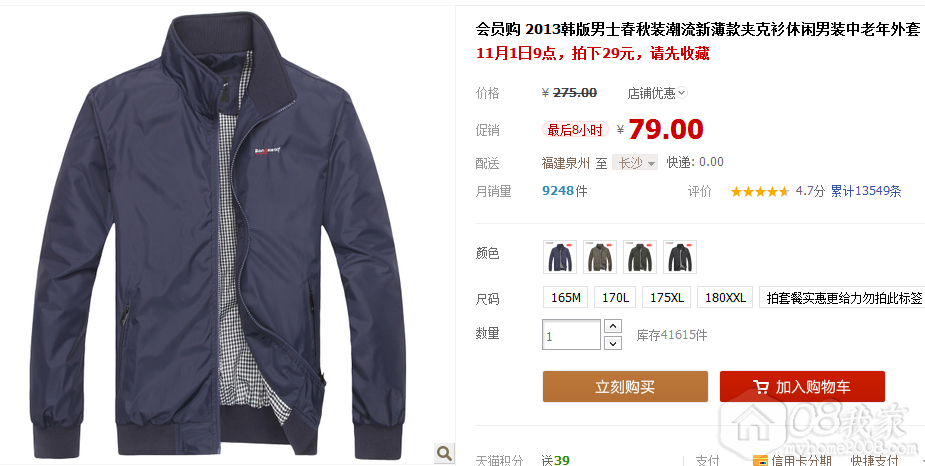Choose size 175XL
925x466 pixels.
pyautogui.click(x=667, y=297)
